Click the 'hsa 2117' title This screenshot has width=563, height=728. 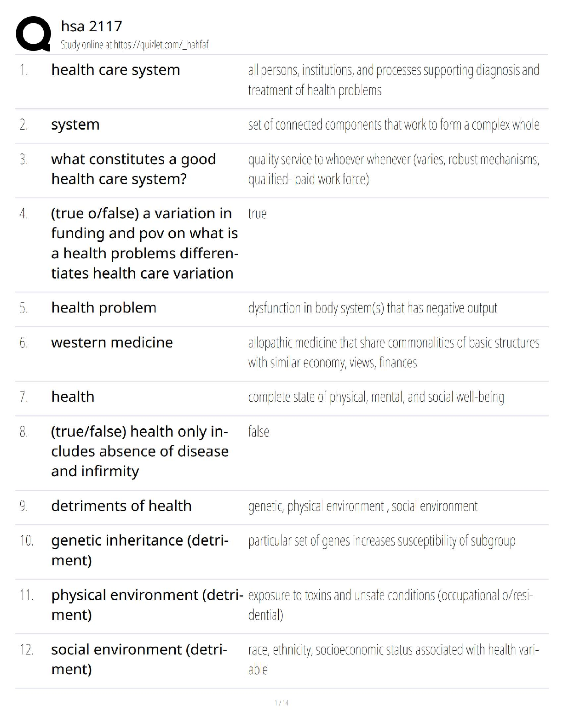(92, 27)
